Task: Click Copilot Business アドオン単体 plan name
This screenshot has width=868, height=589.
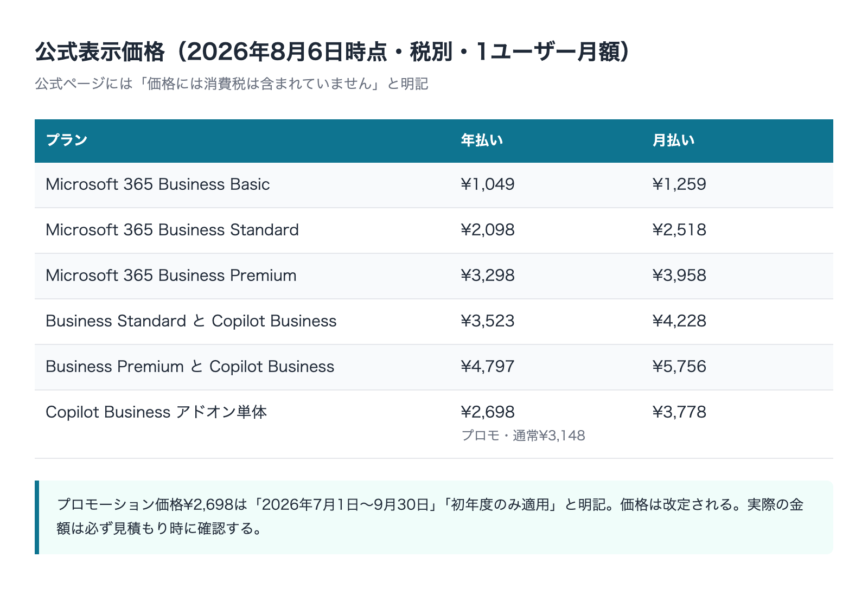Action: (x=156, y=412)
